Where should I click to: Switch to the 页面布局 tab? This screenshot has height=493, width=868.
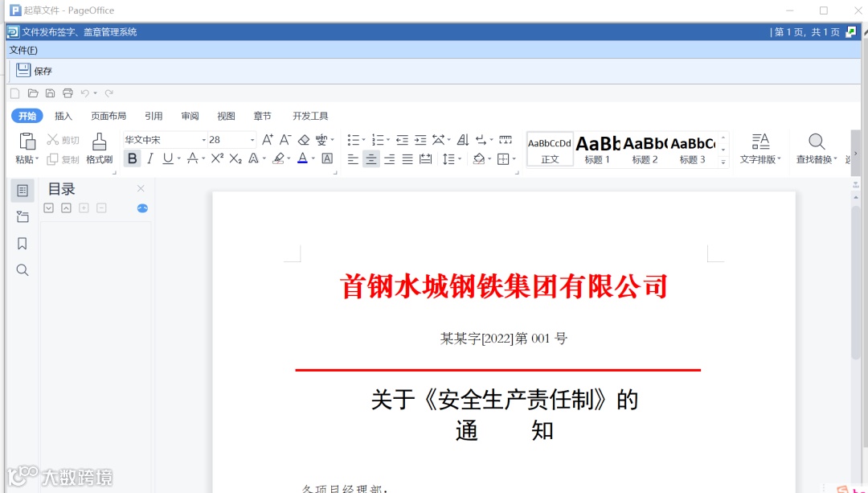[x=108, y=116]
